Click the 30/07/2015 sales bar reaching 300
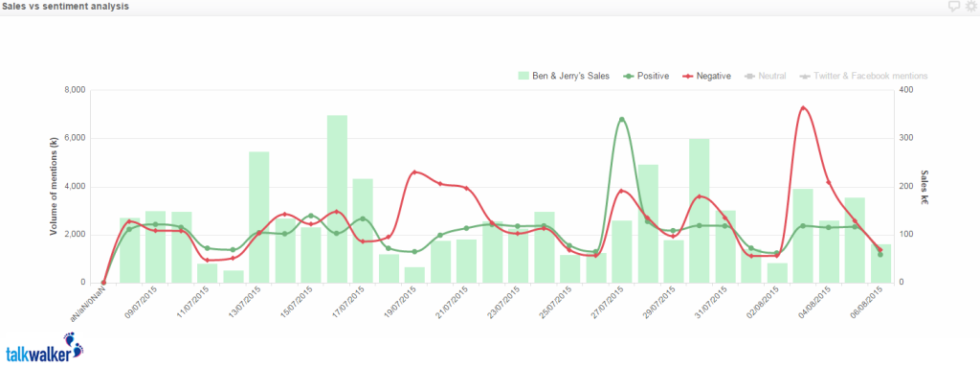The width and height of the screenshot is (980, 367). (x=700, y=211)
